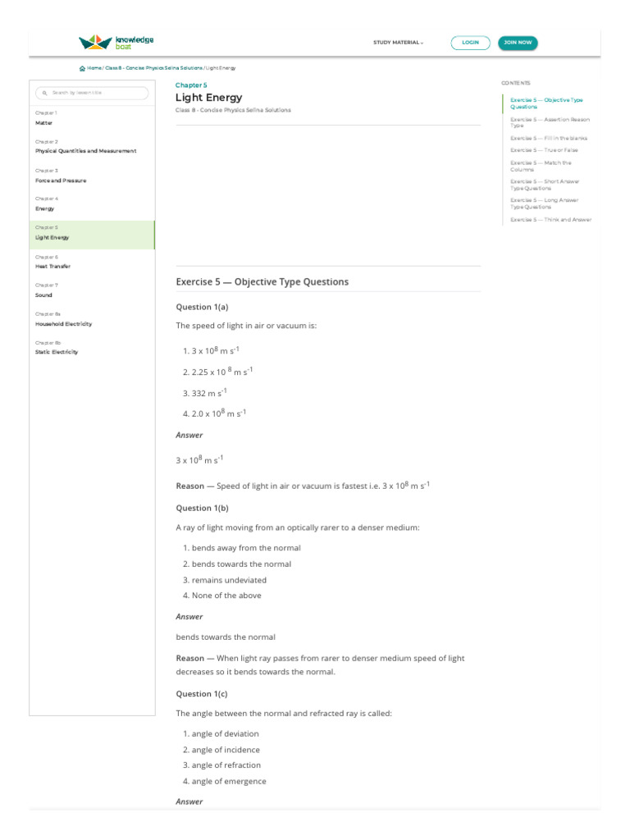
Task: Go to Chapter 3 Force and Pressure
Action: click(61, 180)
